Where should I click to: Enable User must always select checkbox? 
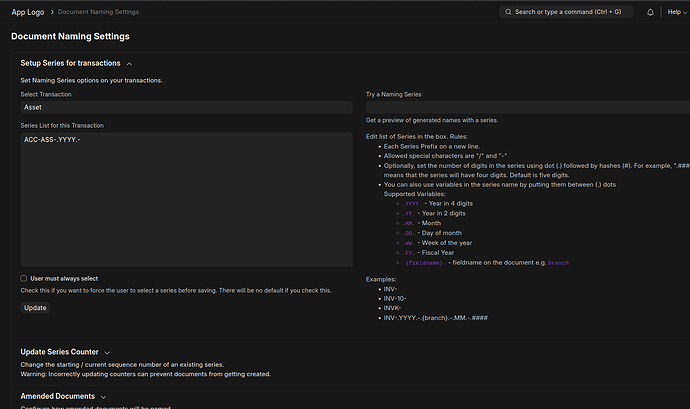click(23, 278)
